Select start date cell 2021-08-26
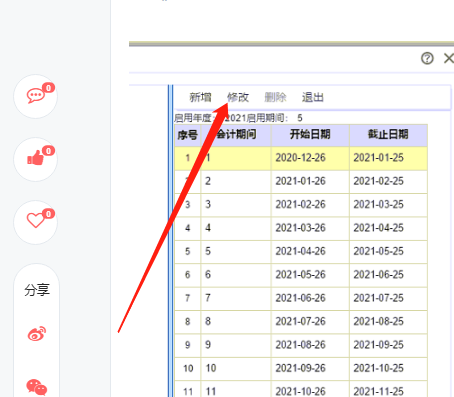Viewport: 454px width, 397px height. coord(310,345)
